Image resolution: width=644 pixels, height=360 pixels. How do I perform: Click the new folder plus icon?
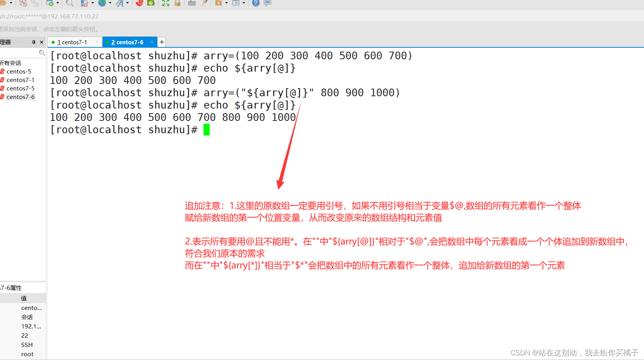(x=219, y=3)
